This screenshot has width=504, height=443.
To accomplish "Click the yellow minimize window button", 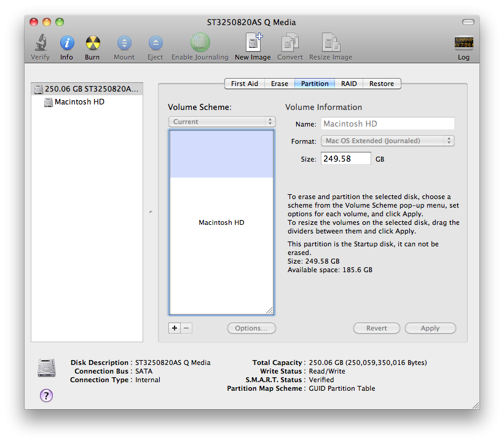I will tap(47, 22).
